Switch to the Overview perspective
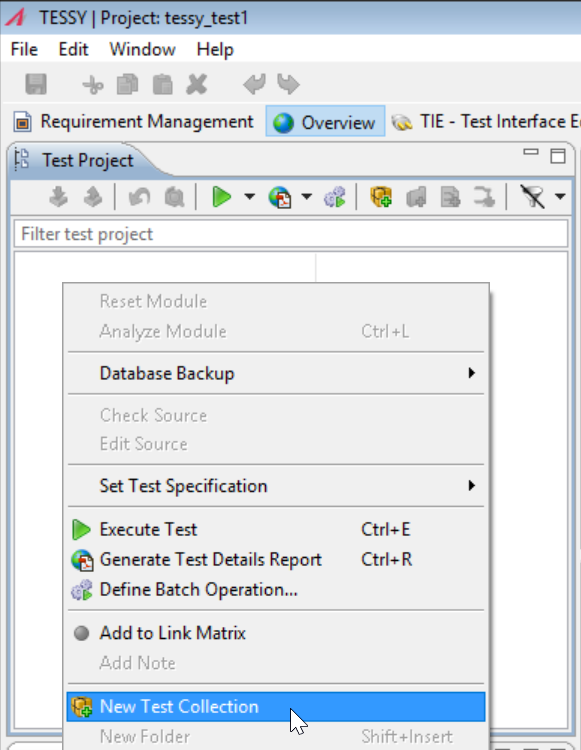The width and height of the screenshot is (581, 750). 325,121
